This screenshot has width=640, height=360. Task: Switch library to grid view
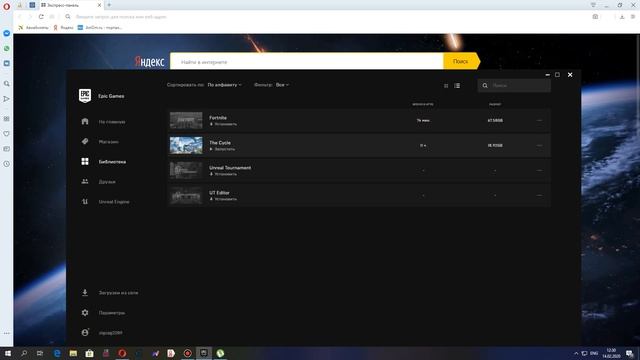[446, 86]
